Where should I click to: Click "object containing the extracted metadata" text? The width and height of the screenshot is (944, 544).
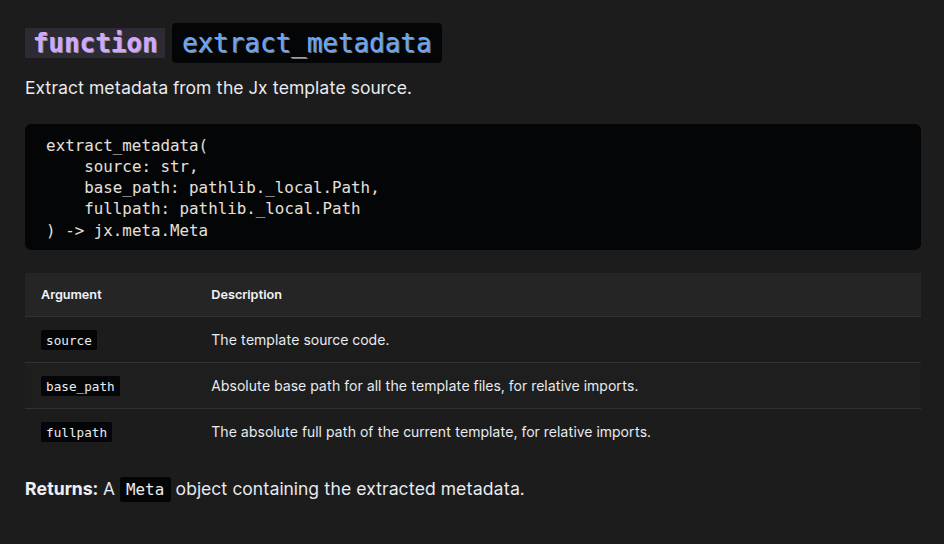[x=350, y=489]
